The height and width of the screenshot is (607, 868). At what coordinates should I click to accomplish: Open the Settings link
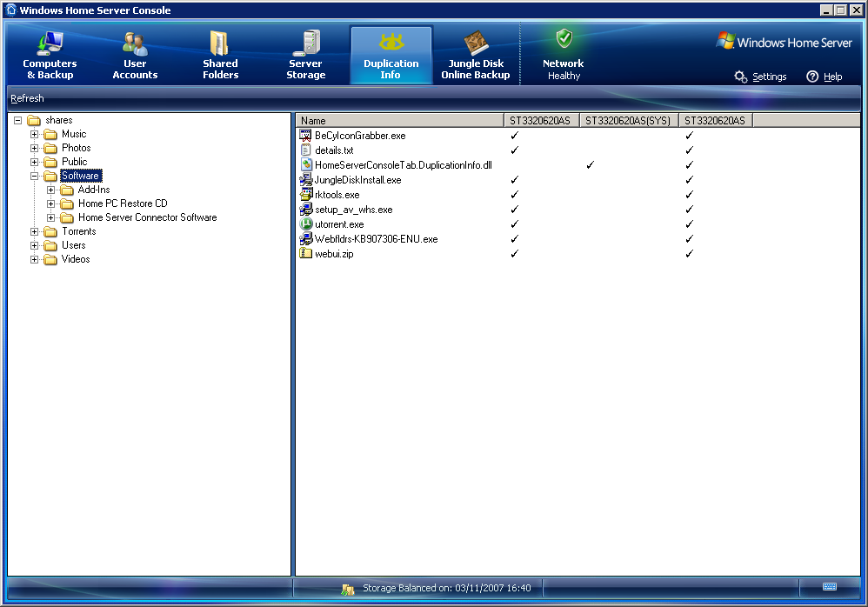click(770, 77)
